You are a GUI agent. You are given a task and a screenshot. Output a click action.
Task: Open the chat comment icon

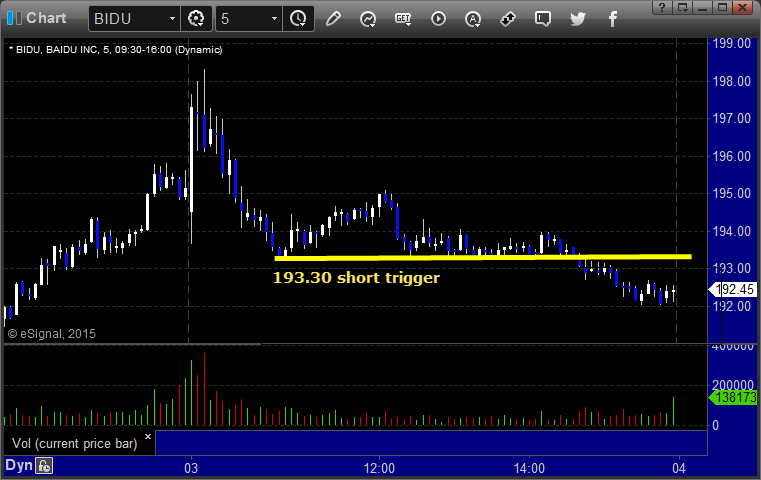tap(543, 19)
